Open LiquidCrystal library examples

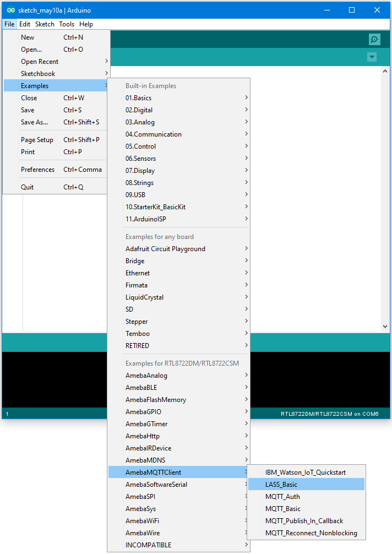tap(179, 297)
